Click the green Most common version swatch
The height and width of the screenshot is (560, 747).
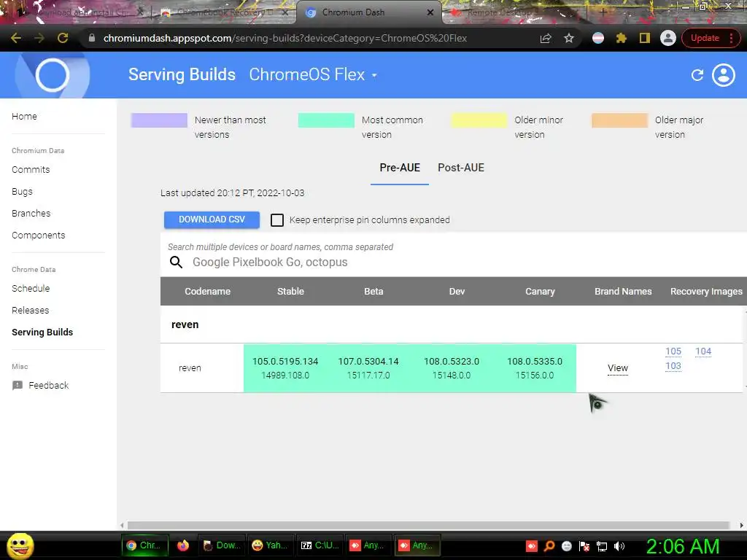click(x=326, y=120)
